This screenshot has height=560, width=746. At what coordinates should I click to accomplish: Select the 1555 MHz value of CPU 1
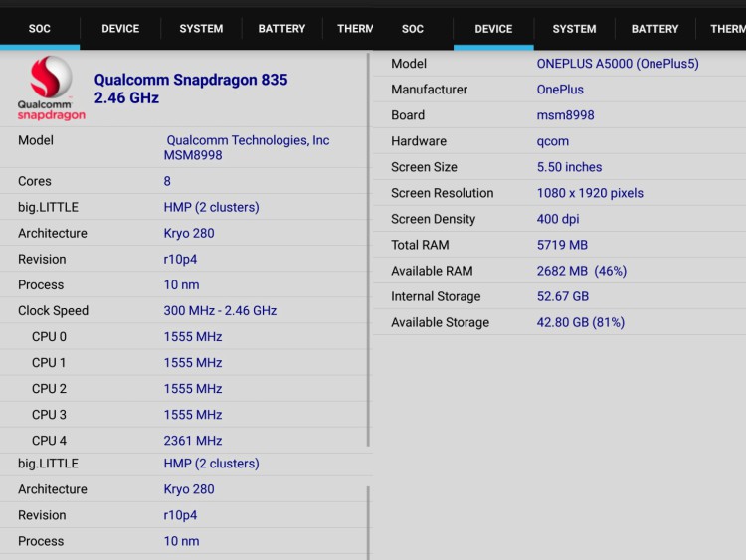(193, 362)
